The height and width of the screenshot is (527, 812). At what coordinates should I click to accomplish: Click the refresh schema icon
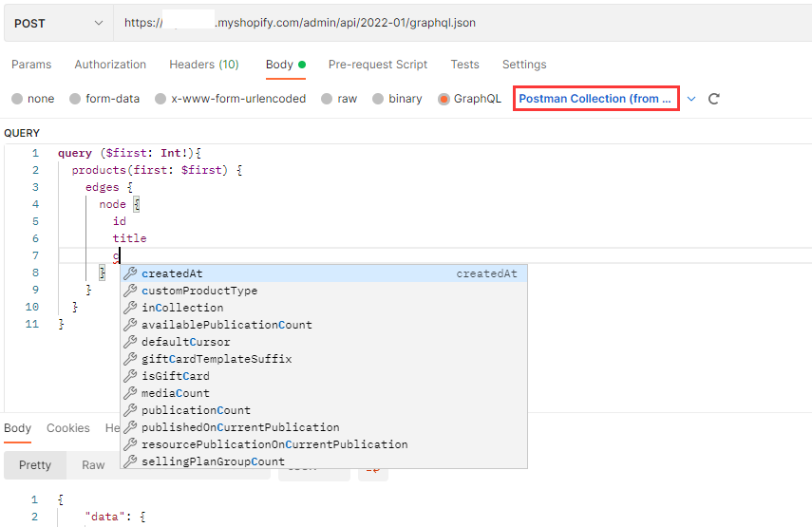pyautogui.click(x=714, y=99)
